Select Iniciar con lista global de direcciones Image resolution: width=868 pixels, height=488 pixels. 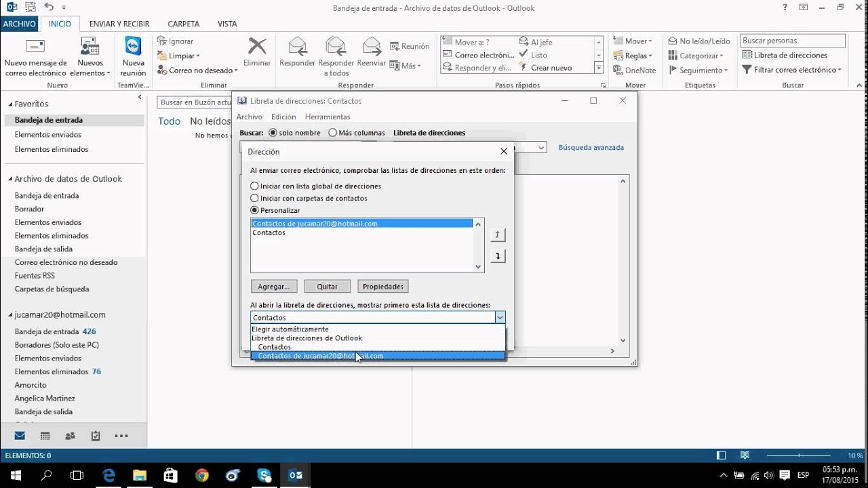316,186
